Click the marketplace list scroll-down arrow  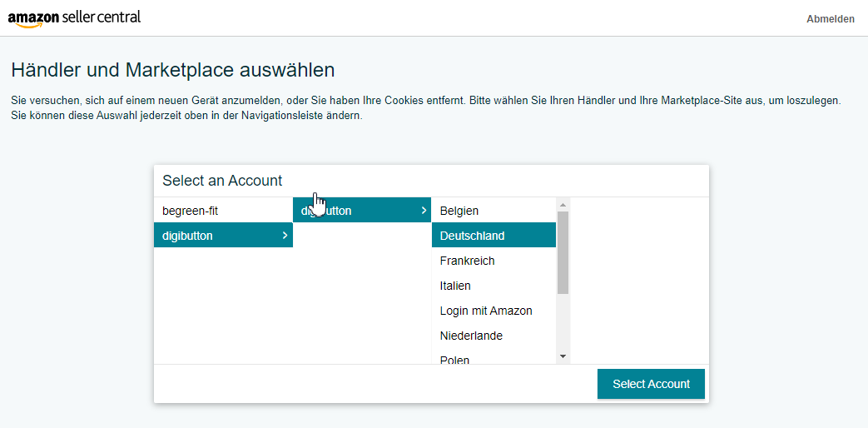click(x=563, y=356)
